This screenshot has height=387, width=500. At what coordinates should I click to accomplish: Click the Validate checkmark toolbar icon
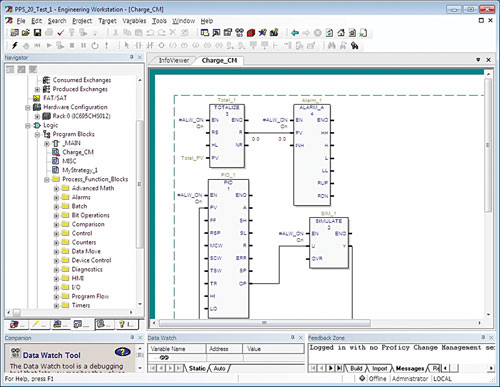coord(60,33)
